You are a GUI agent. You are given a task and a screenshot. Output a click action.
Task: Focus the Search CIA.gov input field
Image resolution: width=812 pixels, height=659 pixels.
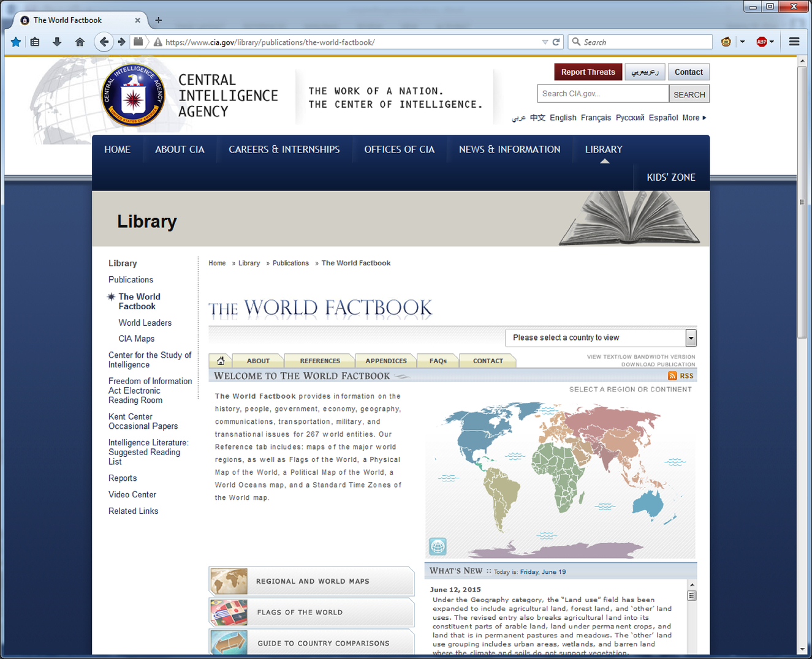[x=603, y=94]
